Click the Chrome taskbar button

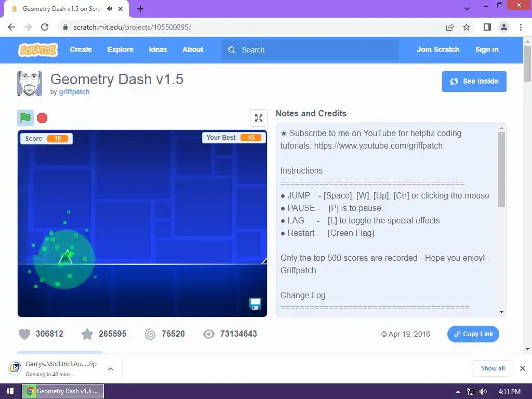63,391
